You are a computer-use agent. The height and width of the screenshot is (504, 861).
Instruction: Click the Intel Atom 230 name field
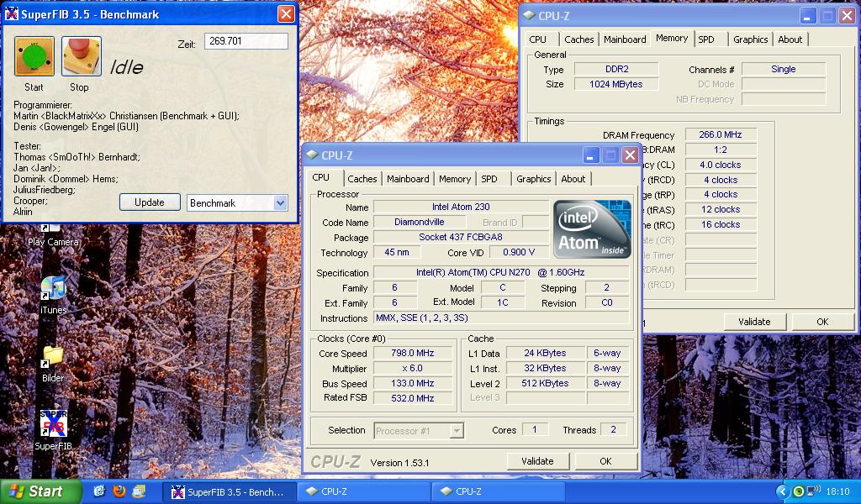point(461,207)
